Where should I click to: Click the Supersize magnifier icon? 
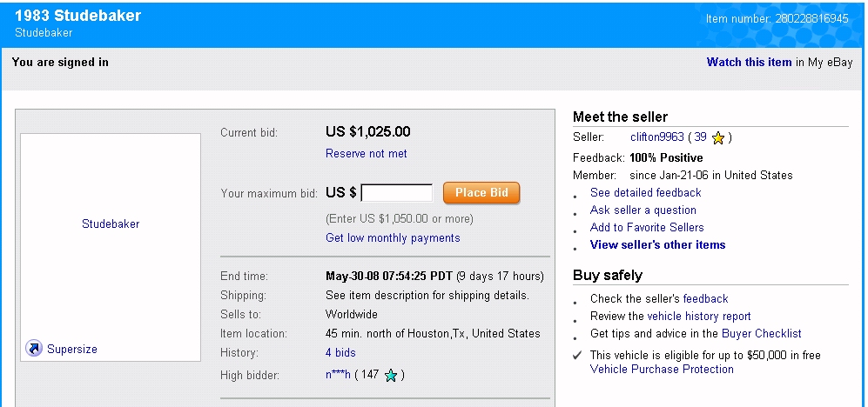[x=34, y=349]
